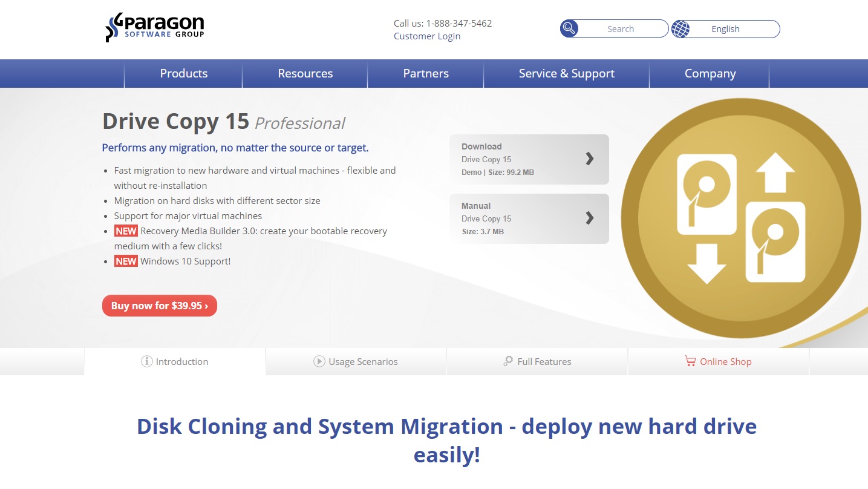Switch to the Full Features tab
This screenshot has height=489, width=868.
(537, 361)
